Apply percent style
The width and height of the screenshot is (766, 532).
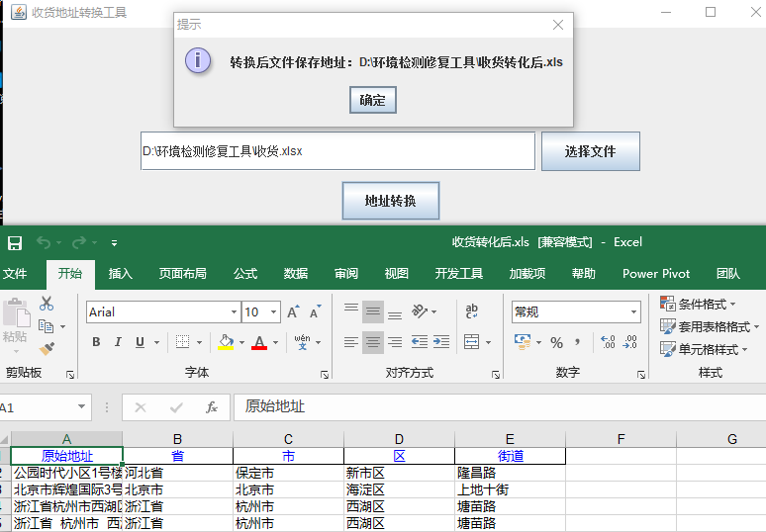pos(557,342)
